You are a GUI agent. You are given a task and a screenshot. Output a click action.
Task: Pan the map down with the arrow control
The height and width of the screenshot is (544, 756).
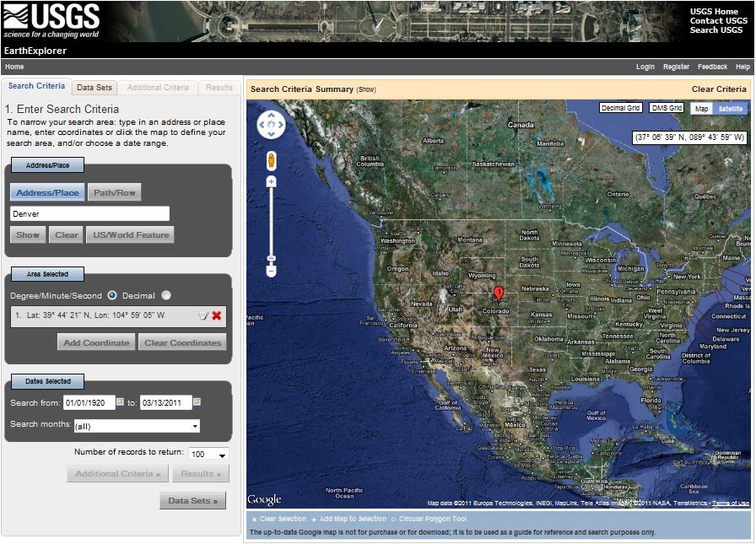point(271,134)
